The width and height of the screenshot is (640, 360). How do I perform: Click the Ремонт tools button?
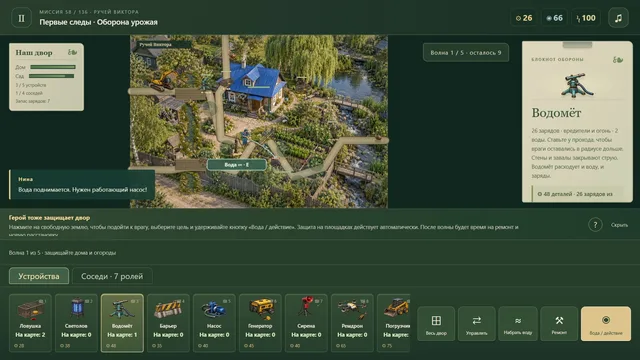(559, 324)
